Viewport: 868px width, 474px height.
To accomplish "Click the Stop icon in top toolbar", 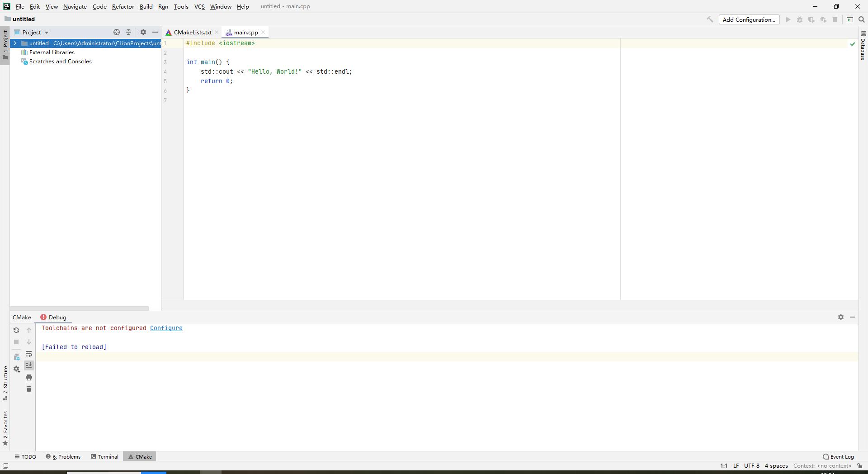I will pyautogui.click(x=835, y=19).
